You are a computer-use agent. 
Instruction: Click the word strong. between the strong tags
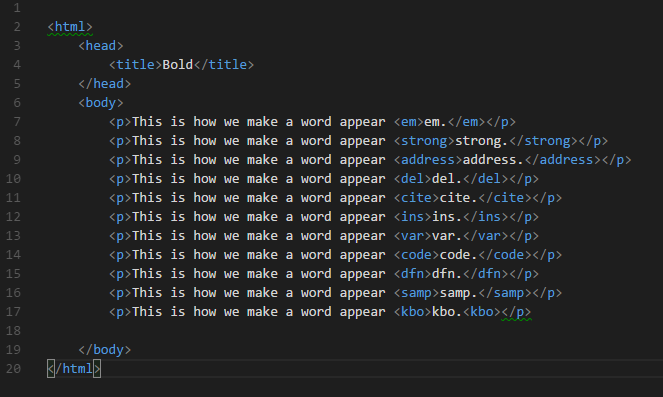(482, 141)
